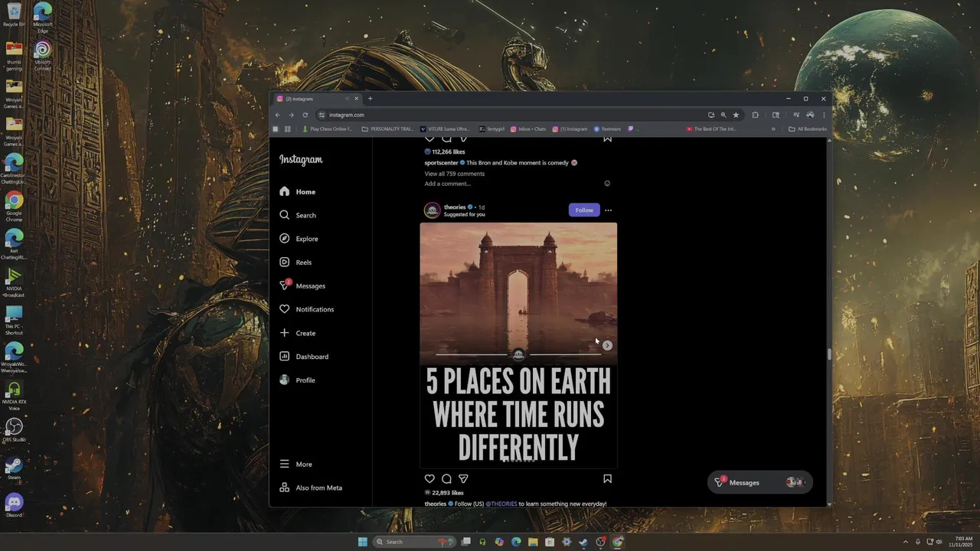This screenshot has height=551, width=980.
Task: Share the theories post
Action: [x=463, y=479]
